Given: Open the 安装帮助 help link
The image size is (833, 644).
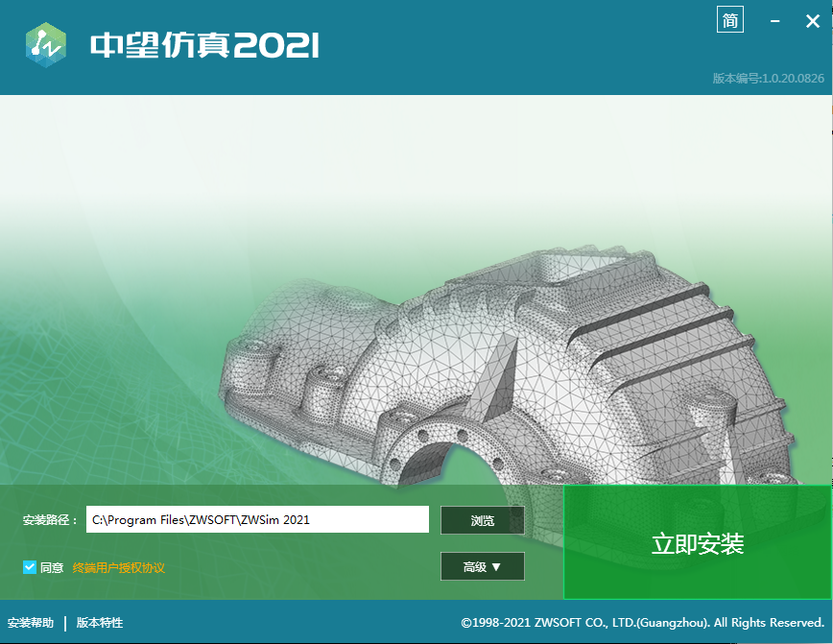Looking at the screenshot, I should point(31,622).
